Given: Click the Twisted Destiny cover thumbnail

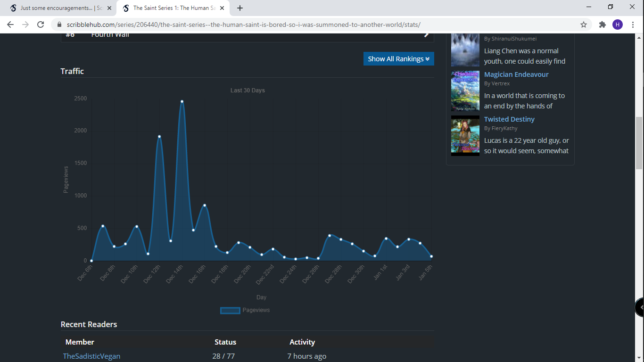Looking at the screenshot, I should [465, 135].
